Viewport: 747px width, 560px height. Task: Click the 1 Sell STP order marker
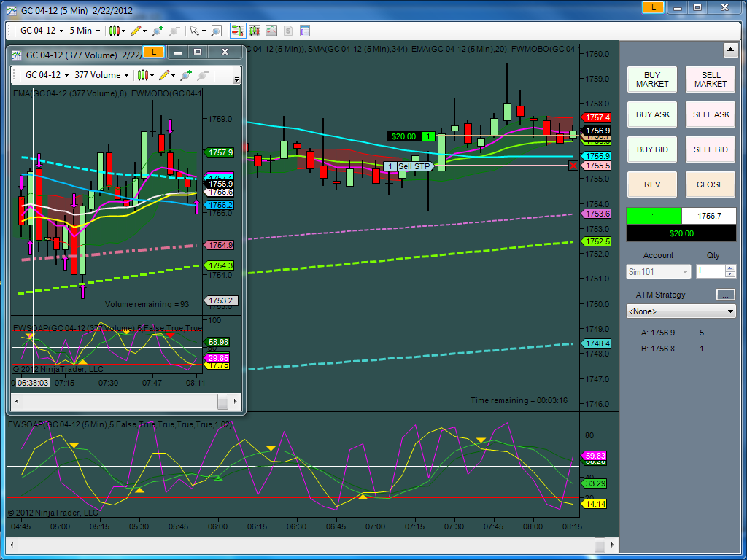point(409,166)
